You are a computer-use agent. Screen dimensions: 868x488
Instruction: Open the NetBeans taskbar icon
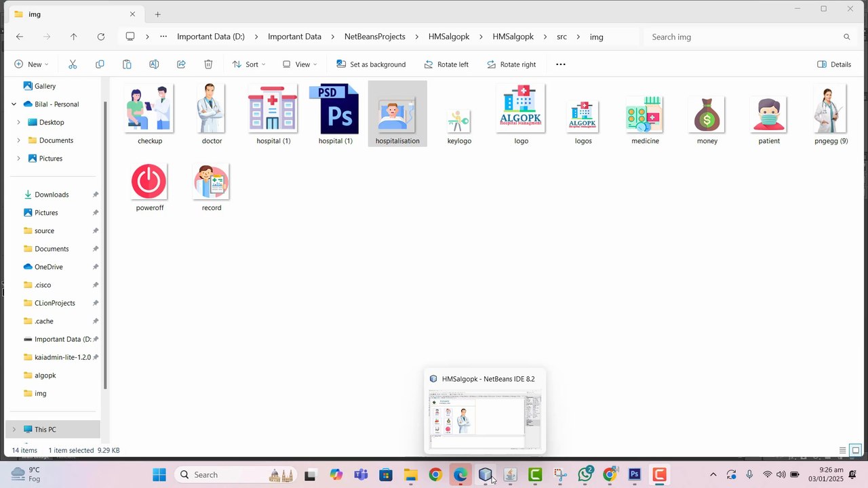click(486, 474)
